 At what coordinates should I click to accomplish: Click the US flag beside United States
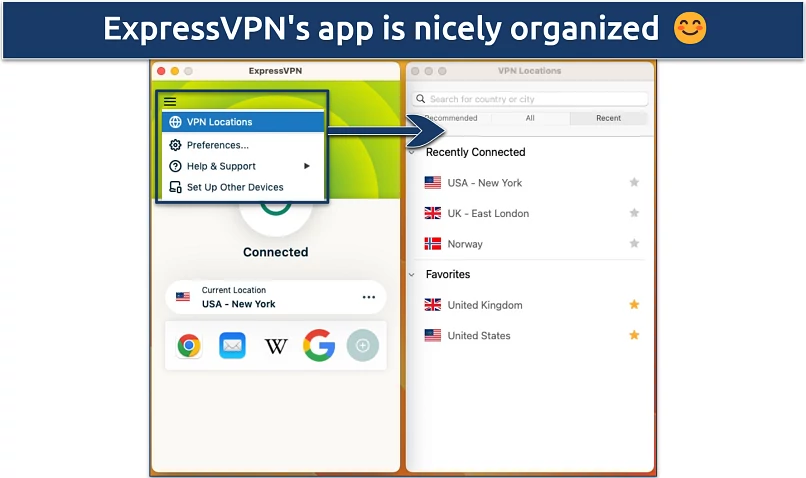click(433, 336)
